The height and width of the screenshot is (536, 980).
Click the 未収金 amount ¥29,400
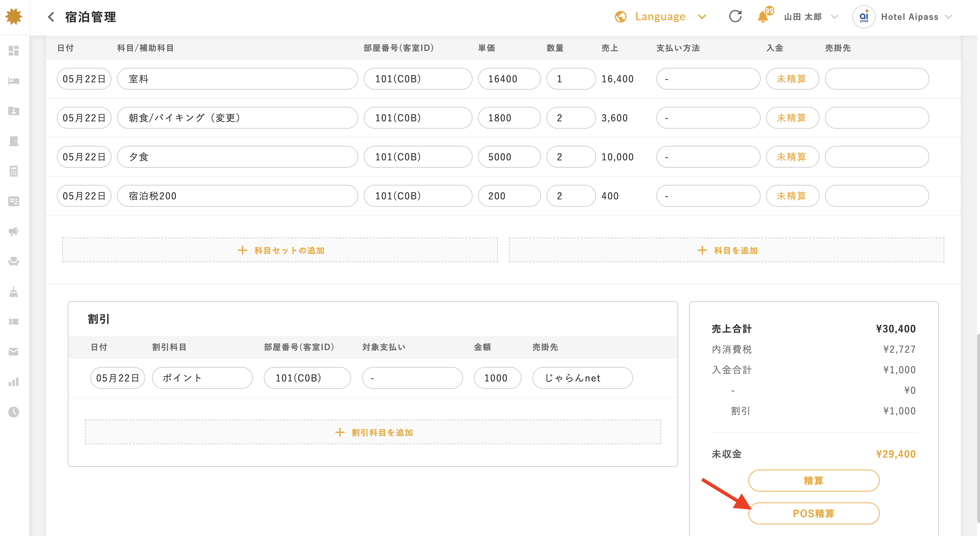(895, 454)
